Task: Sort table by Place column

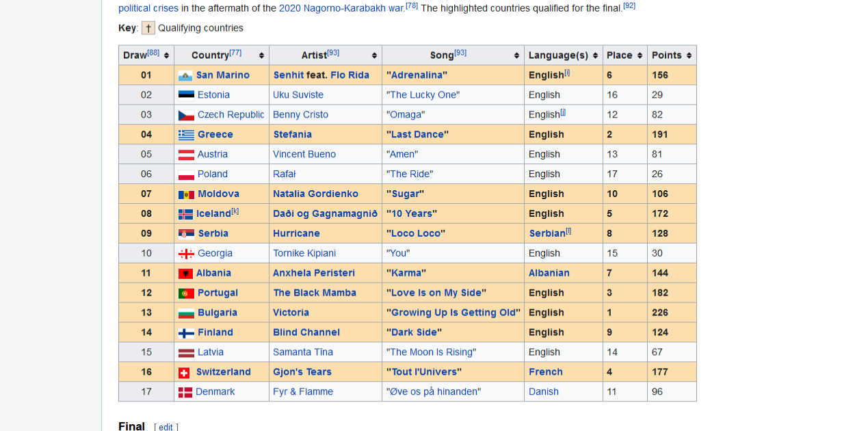Action: pyautogui.click(x=640, y=55)
